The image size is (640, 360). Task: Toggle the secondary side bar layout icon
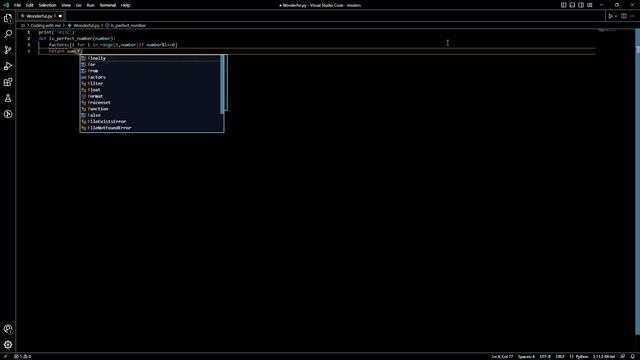(x=581, y=5)
